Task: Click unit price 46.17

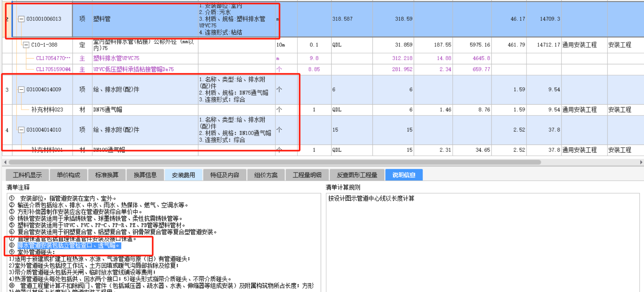Action: click(x=517, y=19)
